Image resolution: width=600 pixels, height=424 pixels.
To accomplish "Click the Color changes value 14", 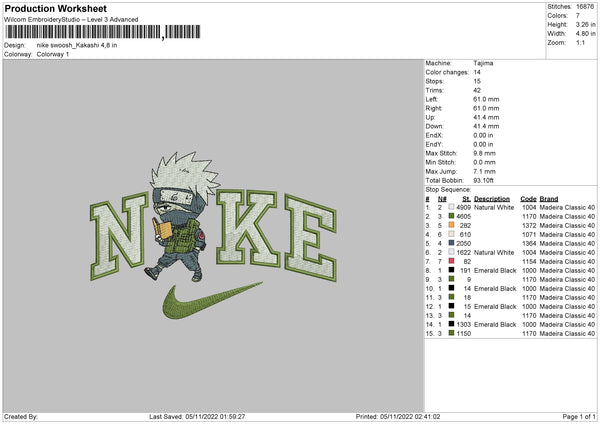I will tap(477, 72).
